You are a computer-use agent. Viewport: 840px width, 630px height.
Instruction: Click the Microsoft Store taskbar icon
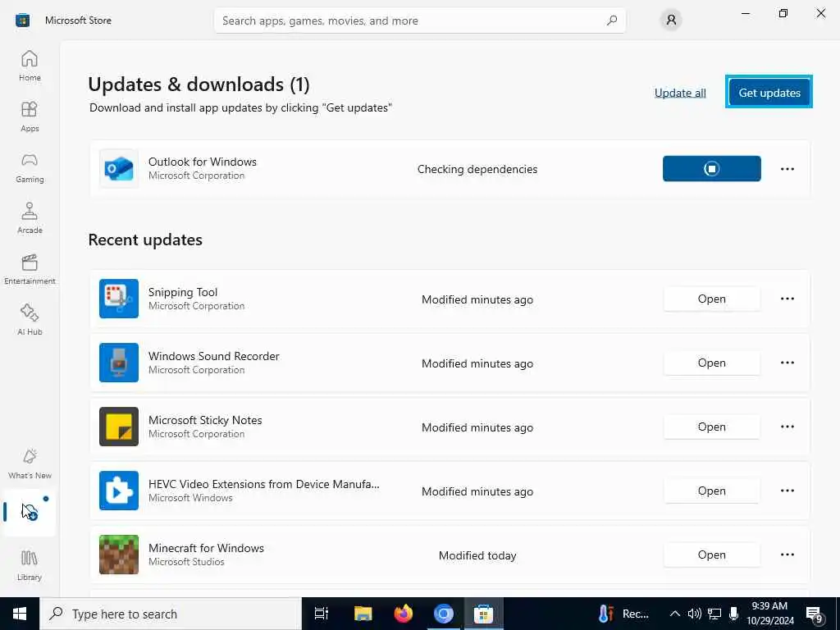click(483, 614)
